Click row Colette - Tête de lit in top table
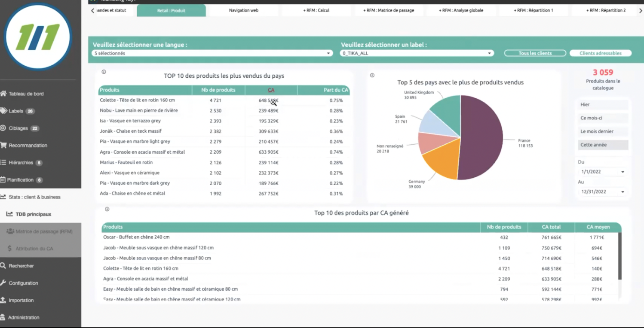 [224, 100]
